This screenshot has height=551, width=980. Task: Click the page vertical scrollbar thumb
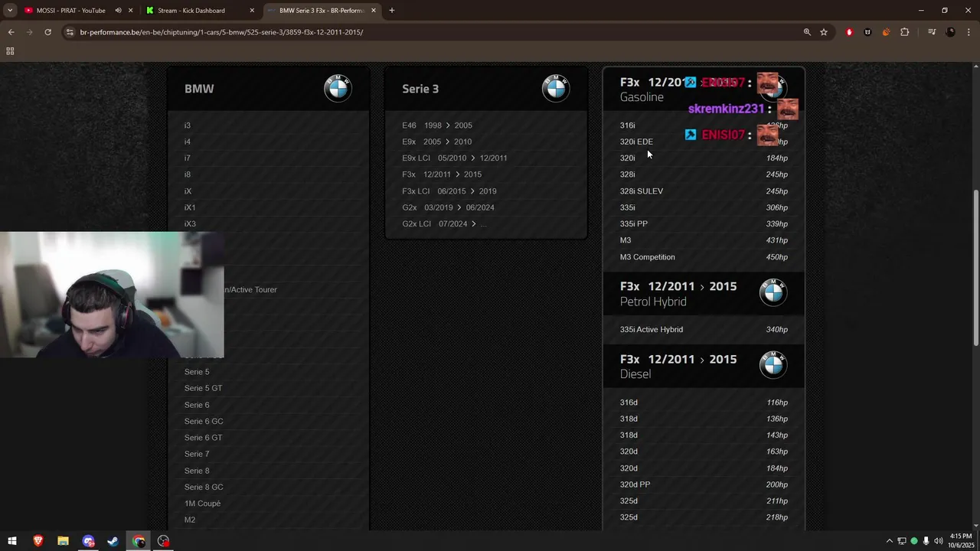tap(975, 268)
